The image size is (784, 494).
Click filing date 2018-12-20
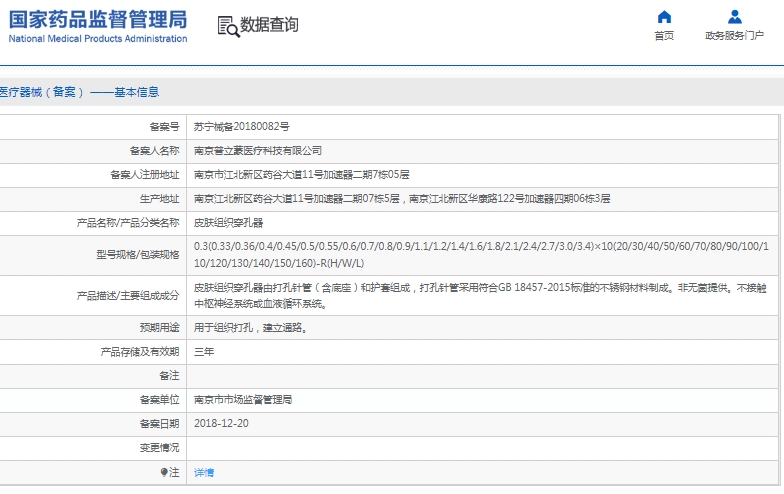(221, 423)
